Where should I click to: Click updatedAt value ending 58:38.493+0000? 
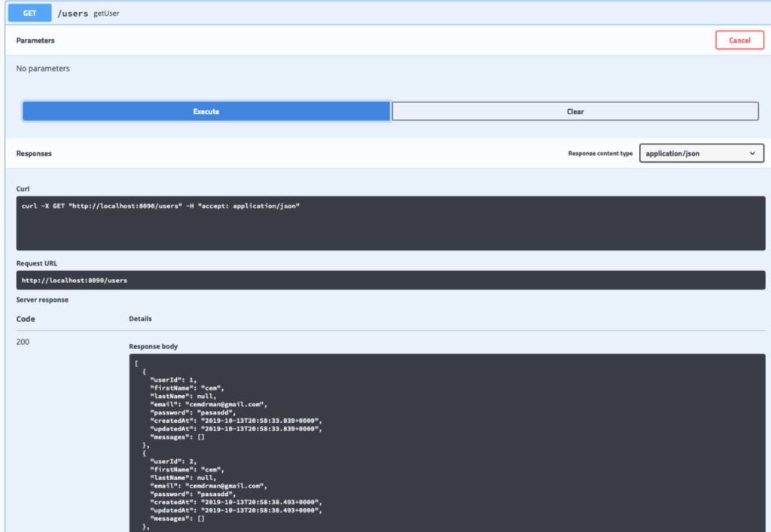(x=261, y=510)
